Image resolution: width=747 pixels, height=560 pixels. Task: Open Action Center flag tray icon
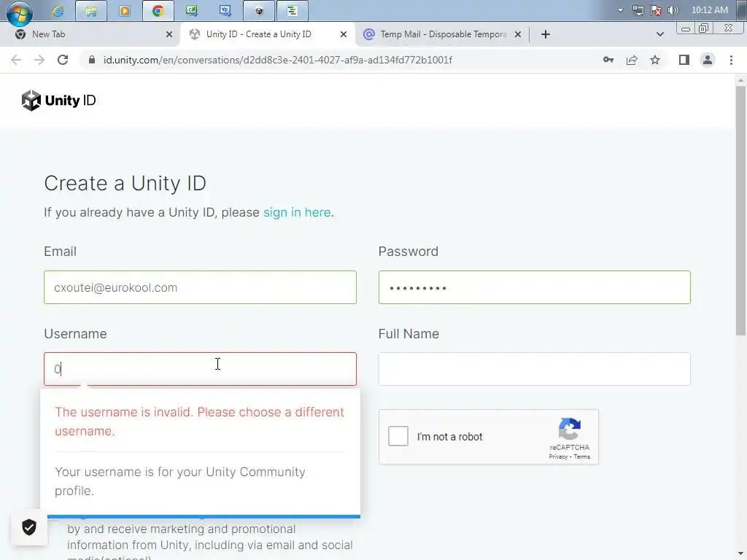click(656, 10)
